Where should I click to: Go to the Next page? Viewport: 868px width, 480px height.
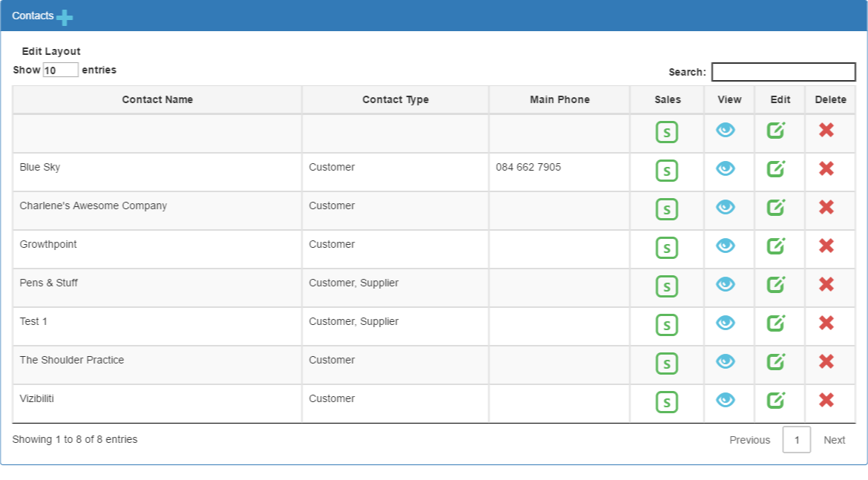pos(834,440)
